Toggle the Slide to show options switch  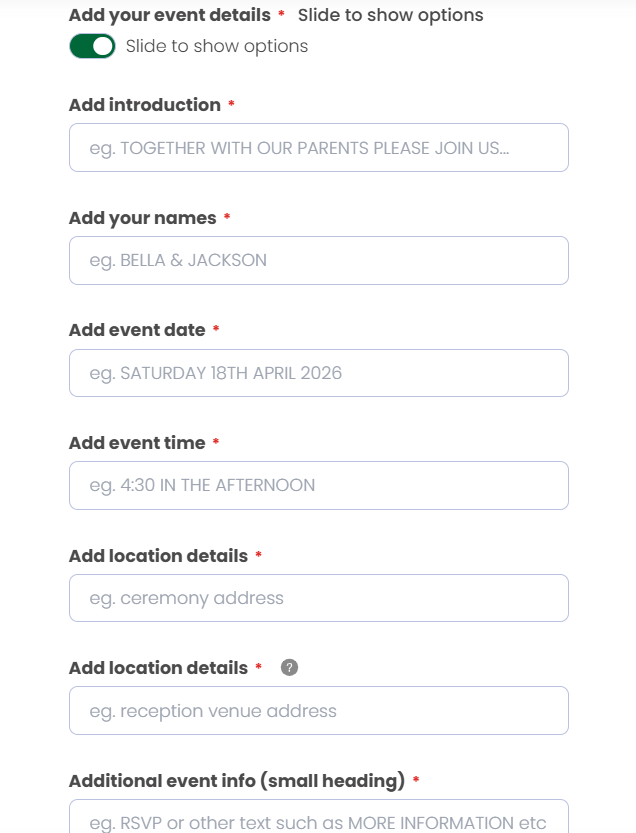click(x=92, y=46)
